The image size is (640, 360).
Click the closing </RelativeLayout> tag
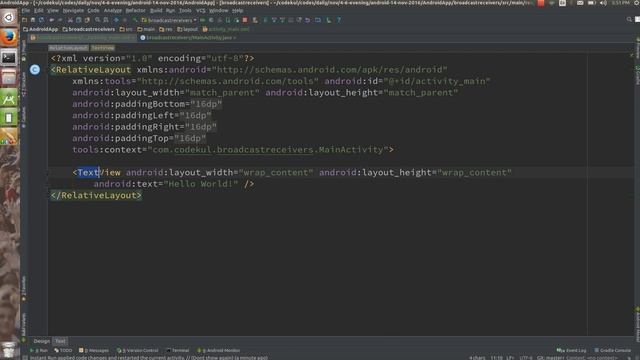pyautogui.click(x=96, y=196)
